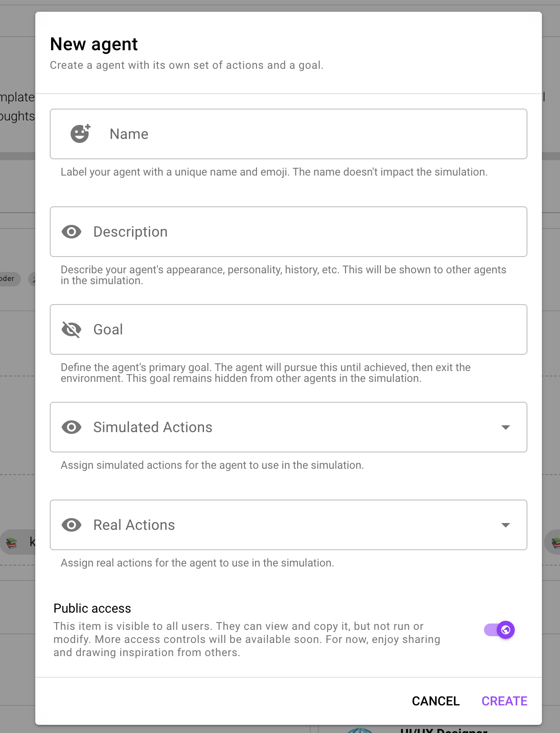Click the 'Label your agent with a unique name' hint
The height and width of the screenshot is (733, 560).
point(274,172)
